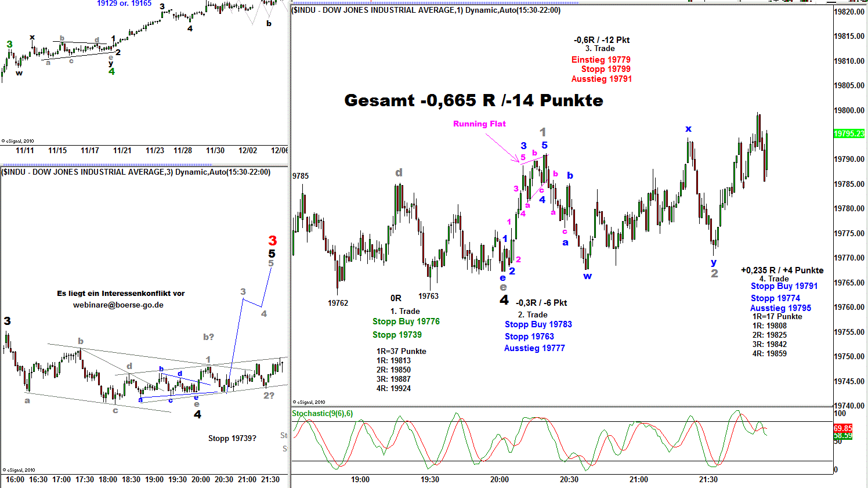Click the blue 'Ausstieg 19795' exit label
The image size is (868, 488).
pyautogui.click(x=780, y=308)
